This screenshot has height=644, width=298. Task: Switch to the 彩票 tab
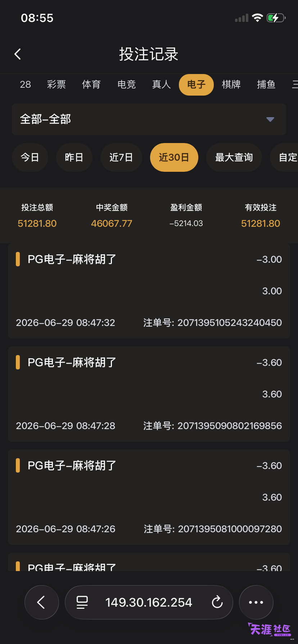pos(57,84)
